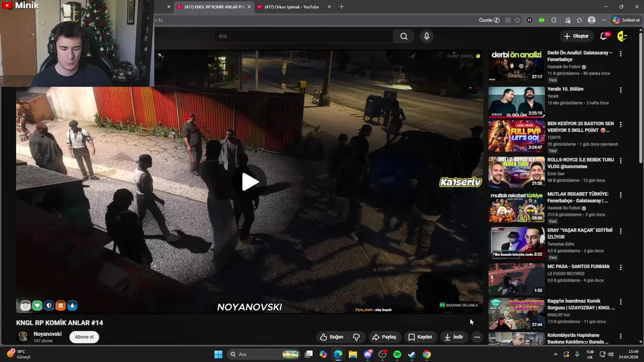Open browser profile avatar

click(592, 20)
